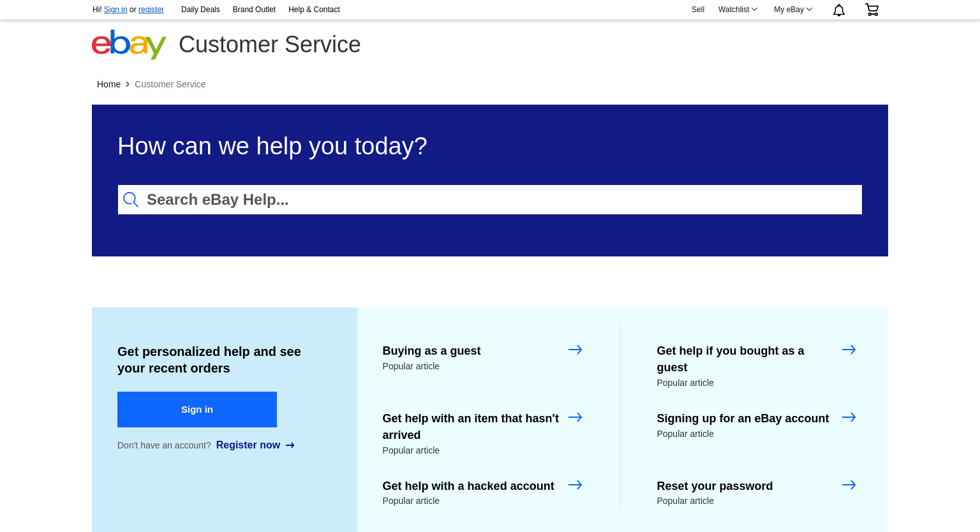Click the breadcrumb chevron separator after Home
This screenshot has width=980, height=532.
pyautogui.click(x=128, y=84)
